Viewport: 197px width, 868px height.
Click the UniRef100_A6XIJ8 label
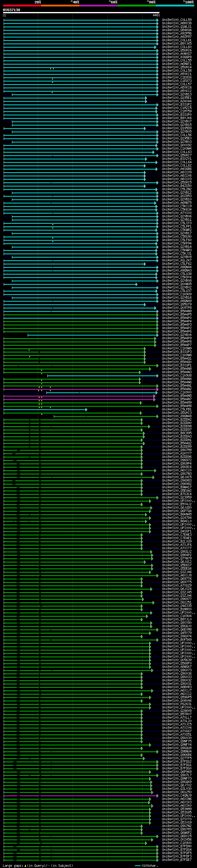click(x=176, y=575)
